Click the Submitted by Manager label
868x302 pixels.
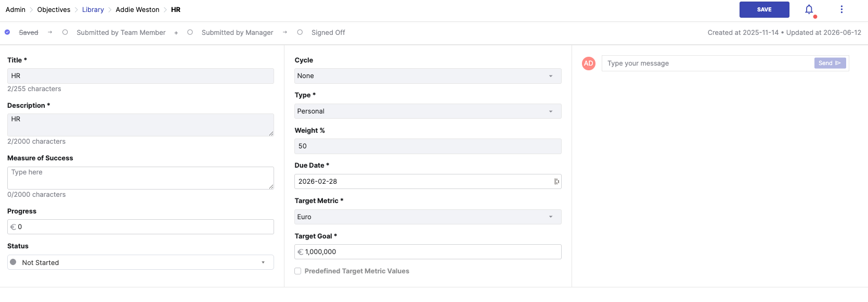point(237,32)
